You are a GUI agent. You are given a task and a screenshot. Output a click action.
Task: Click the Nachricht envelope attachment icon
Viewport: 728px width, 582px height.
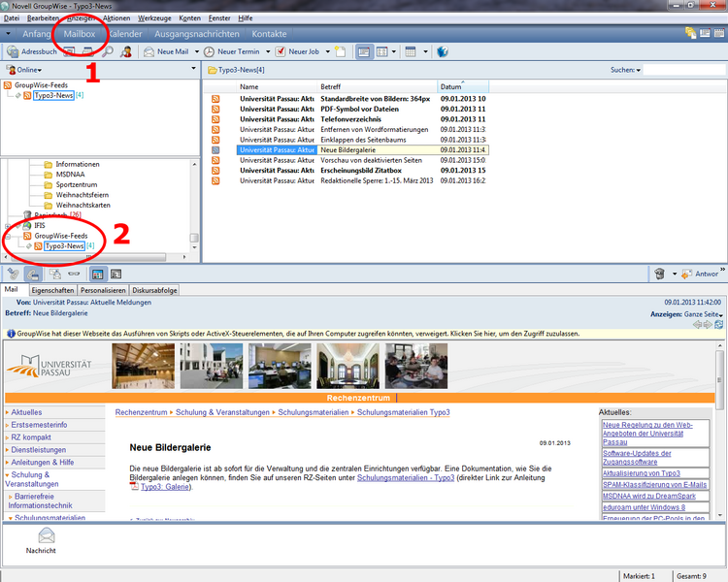46,535
